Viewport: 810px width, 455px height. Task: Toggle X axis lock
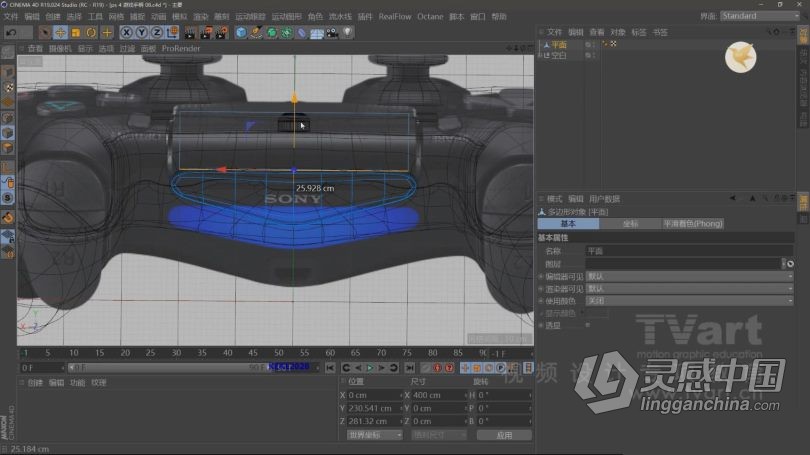(126, 33)
